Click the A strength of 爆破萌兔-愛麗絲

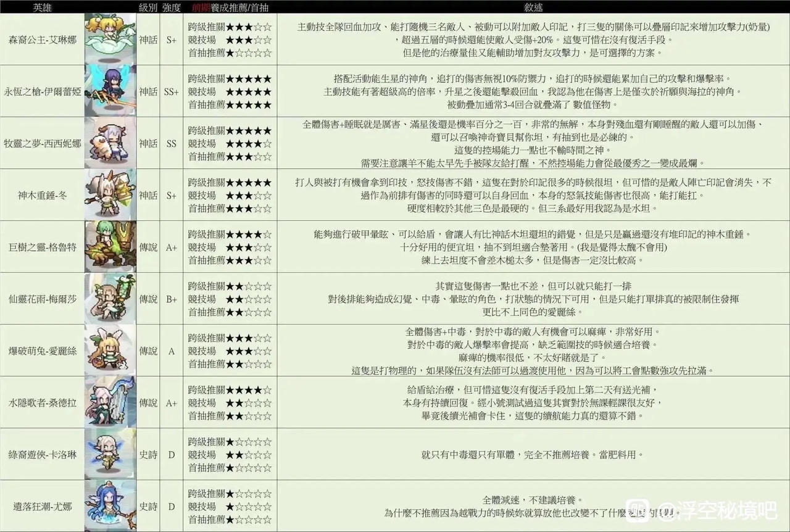172,351
